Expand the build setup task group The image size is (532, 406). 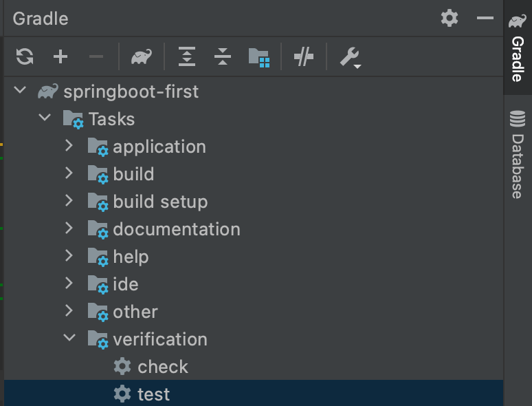click(x=69, y=200)
